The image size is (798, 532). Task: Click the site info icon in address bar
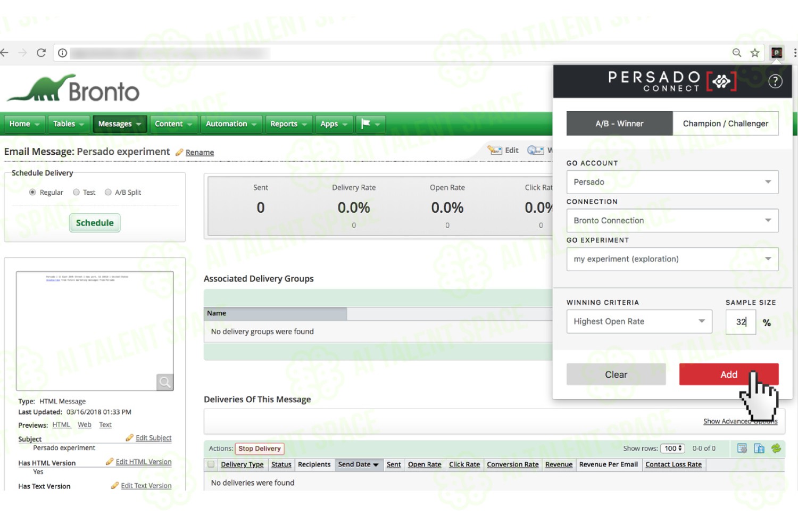point(62,53)
